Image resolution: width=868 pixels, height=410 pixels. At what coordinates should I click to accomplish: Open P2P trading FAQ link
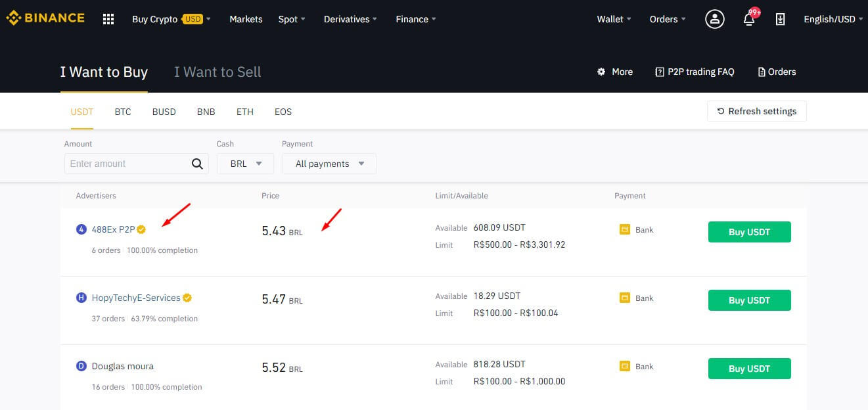[695, 72]
